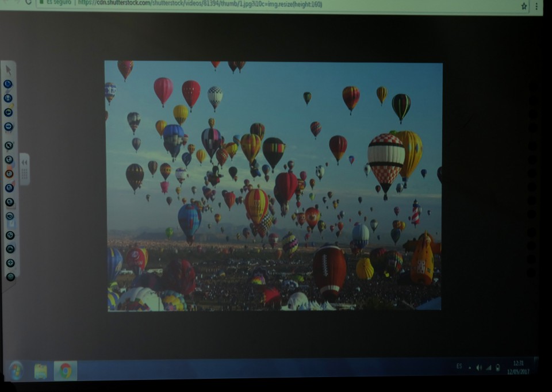The image size is (552, 392).
Task: Click the blue page icon in floating toolbar
Action: tap(7, 84)
